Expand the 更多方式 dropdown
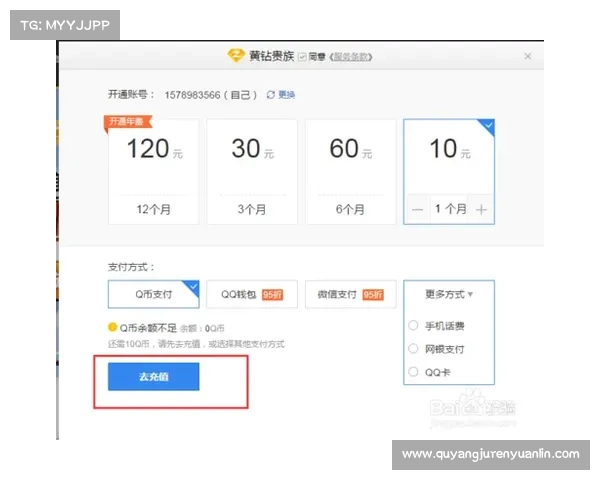 [x=449, y=294]
